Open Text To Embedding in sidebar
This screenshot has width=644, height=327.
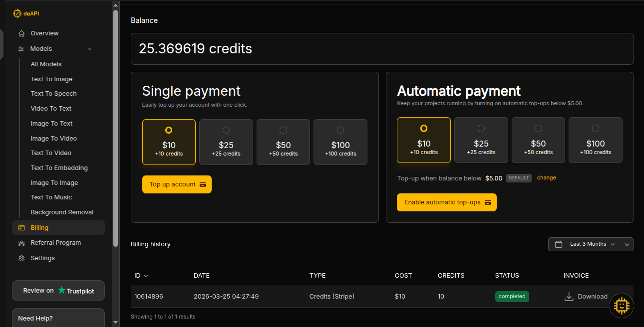59,168
